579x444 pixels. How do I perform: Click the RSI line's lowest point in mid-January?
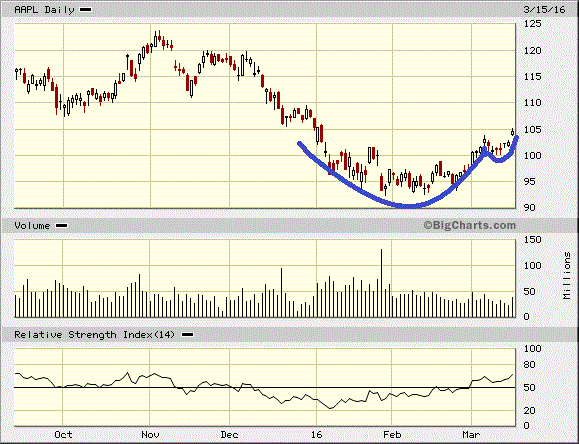point(330,408)
